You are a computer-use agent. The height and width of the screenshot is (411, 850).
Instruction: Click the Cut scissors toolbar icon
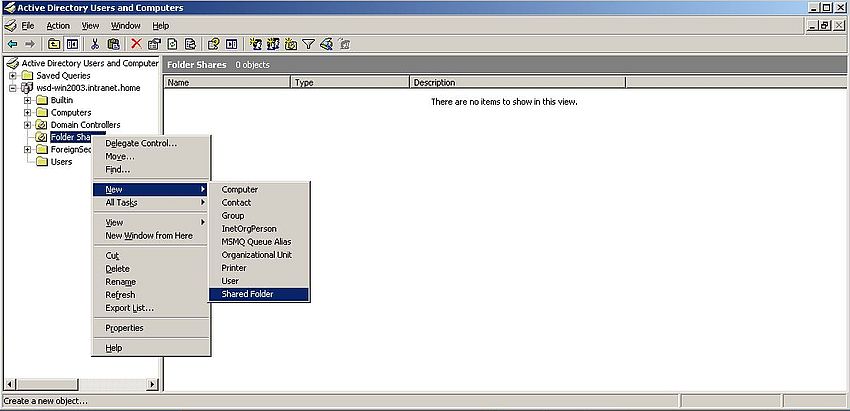[95, 44]
